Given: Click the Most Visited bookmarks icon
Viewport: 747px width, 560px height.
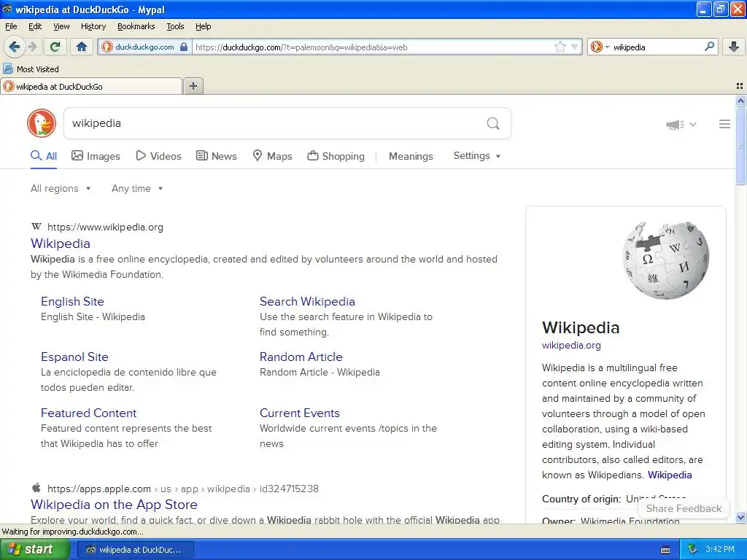Looking at the screenshot, I should [7, 69].
